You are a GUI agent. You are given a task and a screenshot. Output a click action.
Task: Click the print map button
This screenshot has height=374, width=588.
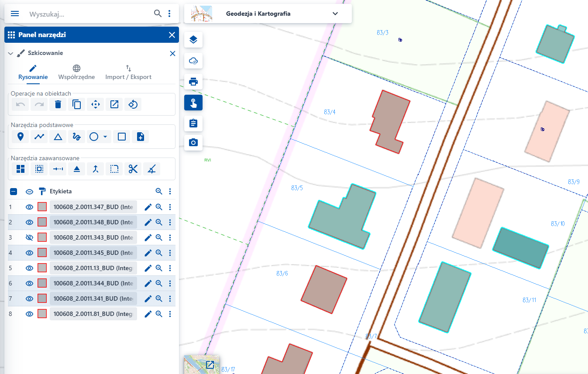[193, 81]
